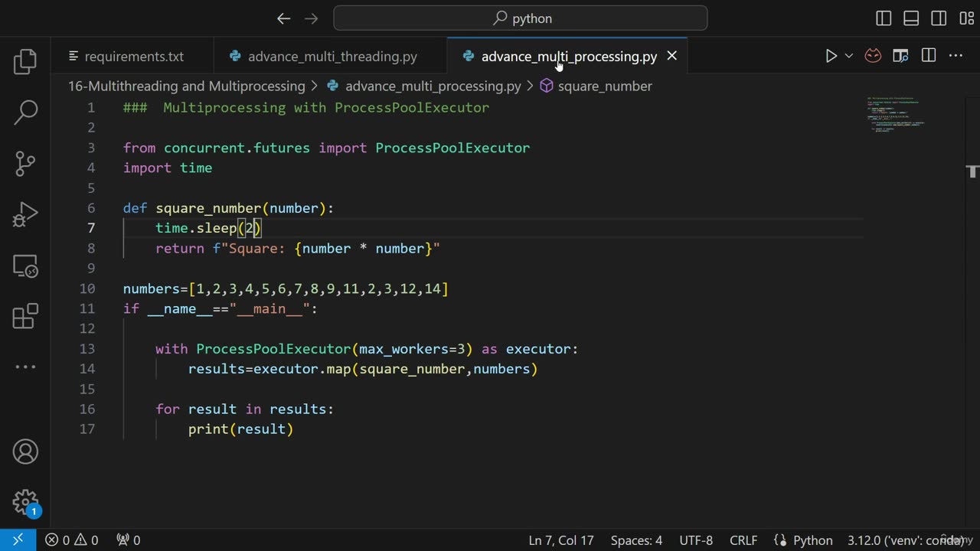Click the 16-Multithreading and Multiprocessing breadcrumb
This screenshot has width=980, height=551.
click(x=187, y=86)
